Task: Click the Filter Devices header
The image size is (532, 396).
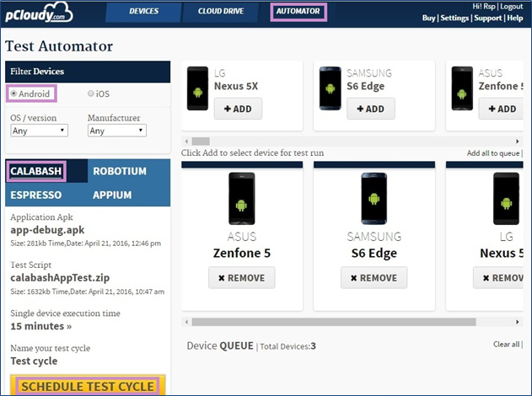Action: (88, 72)
